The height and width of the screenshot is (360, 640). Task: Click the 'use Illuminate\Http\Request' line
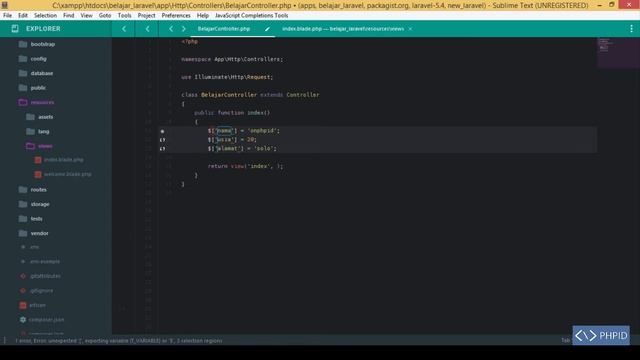[227, 77]
